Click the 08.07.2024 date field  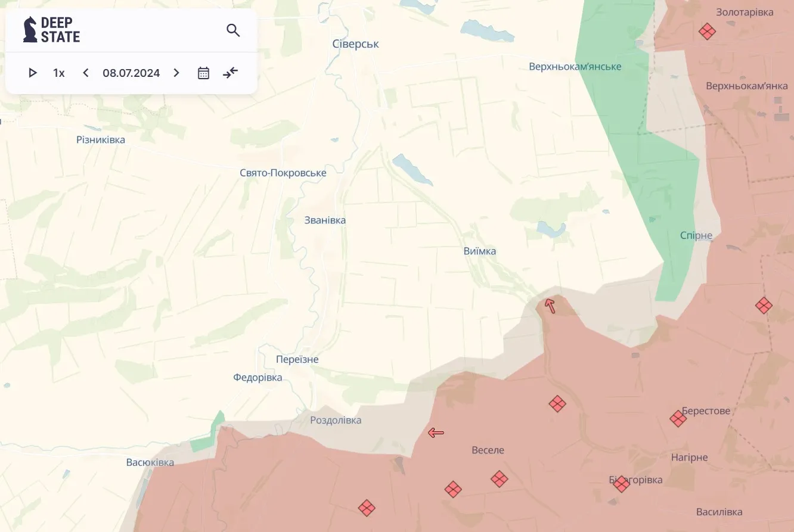click(131, 73)
